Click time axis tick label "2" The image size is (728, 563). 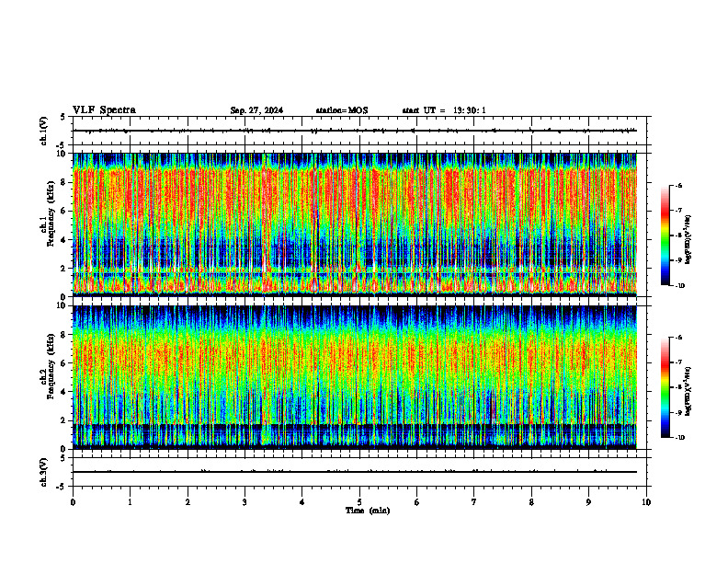coord(188,502)
